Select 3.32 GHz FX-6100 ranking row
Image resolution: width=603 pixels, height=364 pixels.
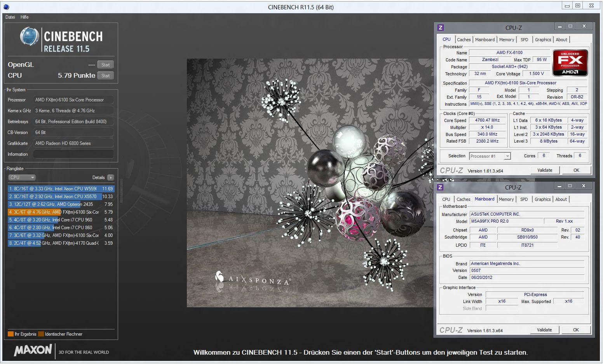61,235
